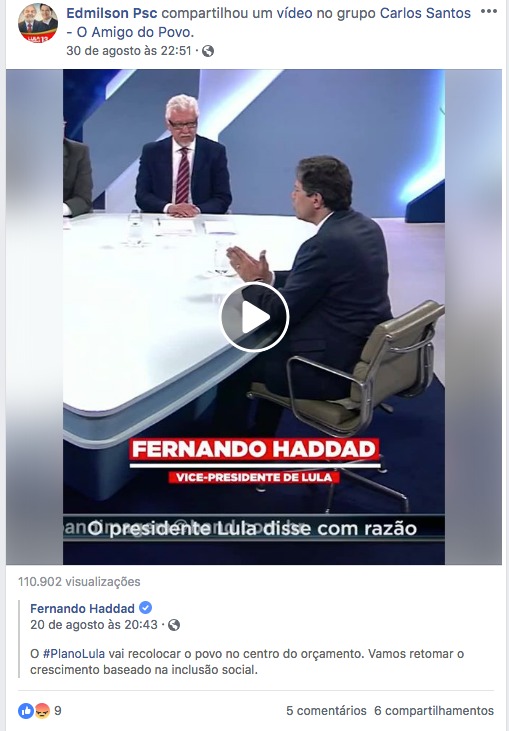Click the blue verified badge icon

[x=145, y=608]
